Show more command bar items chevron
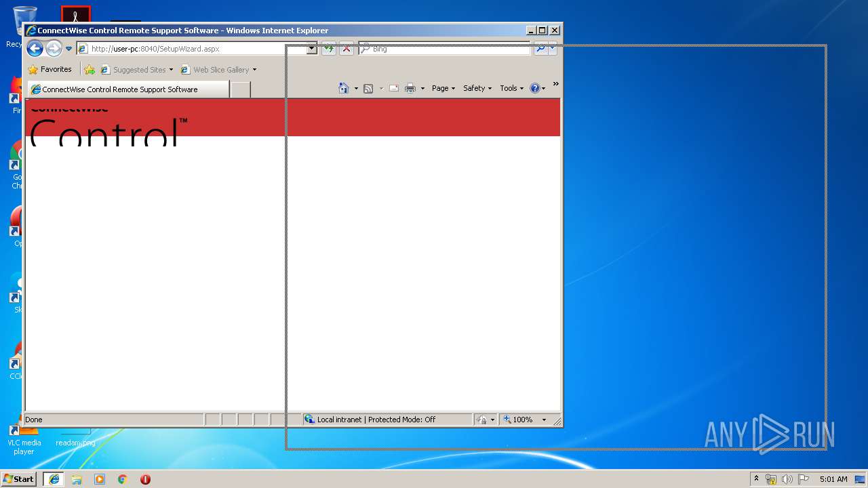Screen dimensions: 868x488 tap(555, 85)
